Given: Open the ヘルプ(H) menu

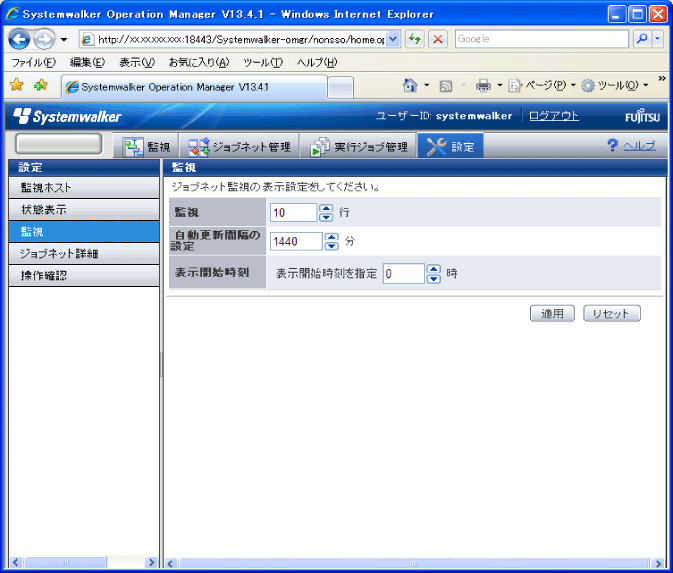Looking at the screenshot, I should click(x=317, y=63).
